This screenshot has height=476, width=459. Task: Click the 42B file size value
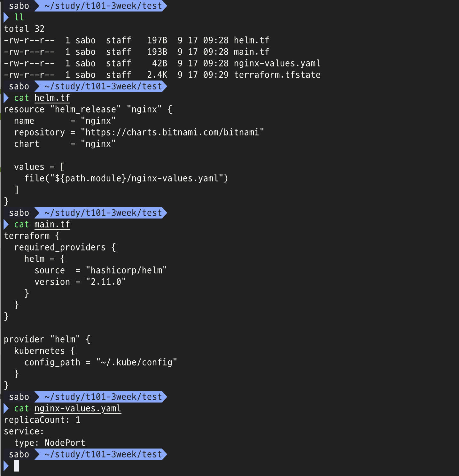coord(159,63)
